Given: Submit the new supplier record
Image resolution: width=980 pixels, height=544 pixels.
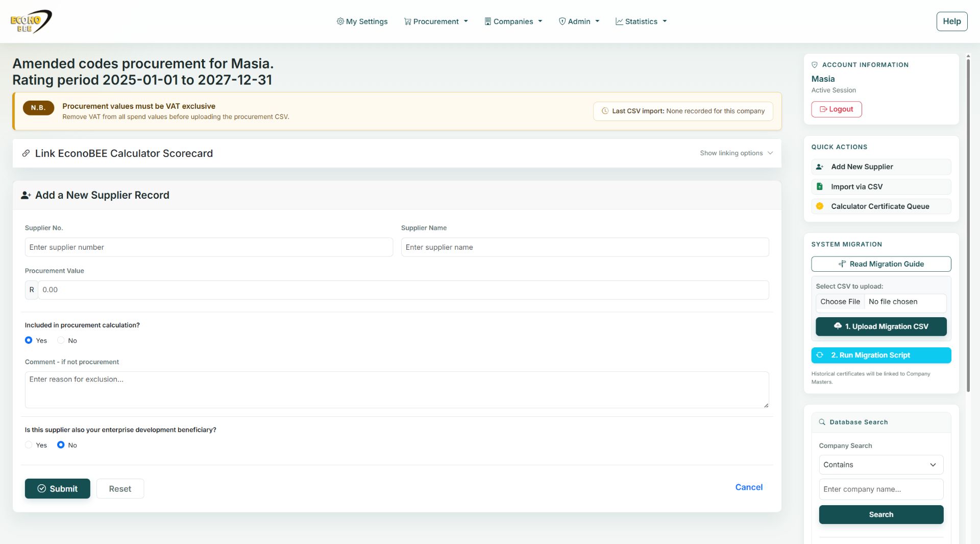Looking at the screenshot, I should click(x=58, y=489).
